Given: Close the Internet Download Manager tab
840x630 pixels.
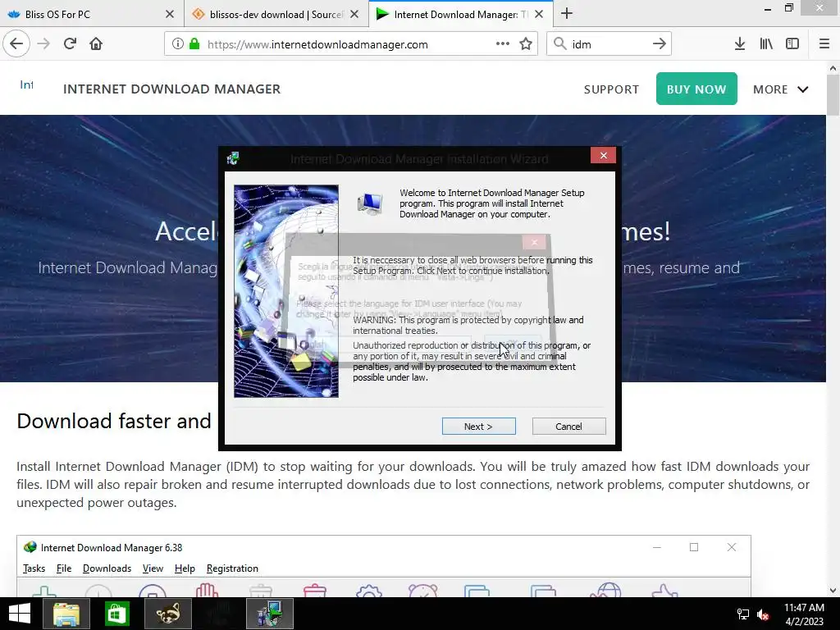Looking at the screenshot, I should click(x=539, y=14).
